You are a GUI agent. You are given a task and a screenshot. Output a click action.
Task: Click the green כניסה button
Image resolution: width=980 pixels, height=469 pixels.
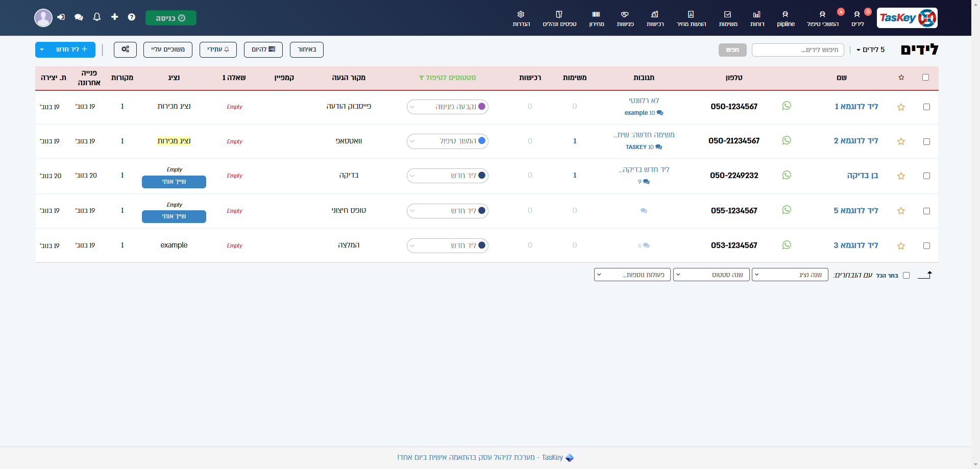(170, 18)
